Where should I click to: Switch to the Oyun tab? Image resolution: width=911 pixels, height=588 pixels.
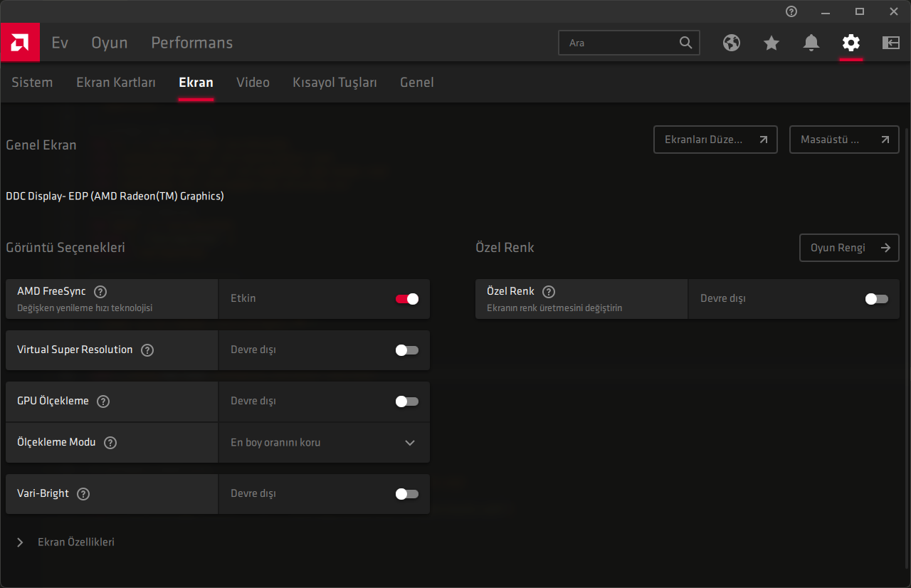pyautogui.click(x=109, y=43)
